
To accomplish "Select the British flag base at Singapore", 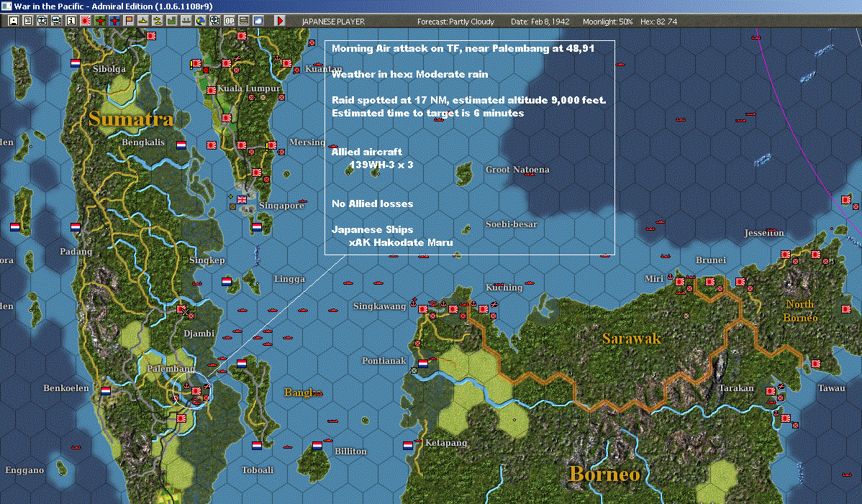I will (241, 199).
